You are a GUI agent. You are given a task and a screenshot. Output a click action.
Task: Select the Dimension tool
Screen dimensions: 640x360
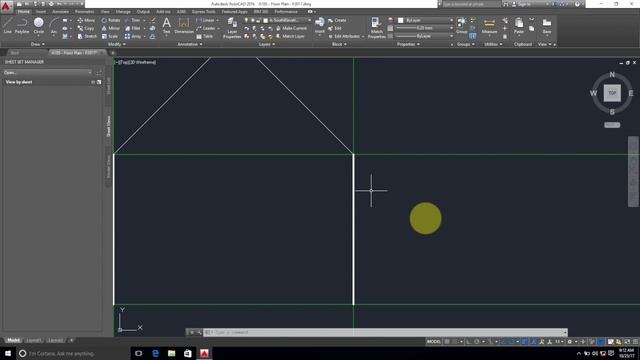[x=184, y=25]
